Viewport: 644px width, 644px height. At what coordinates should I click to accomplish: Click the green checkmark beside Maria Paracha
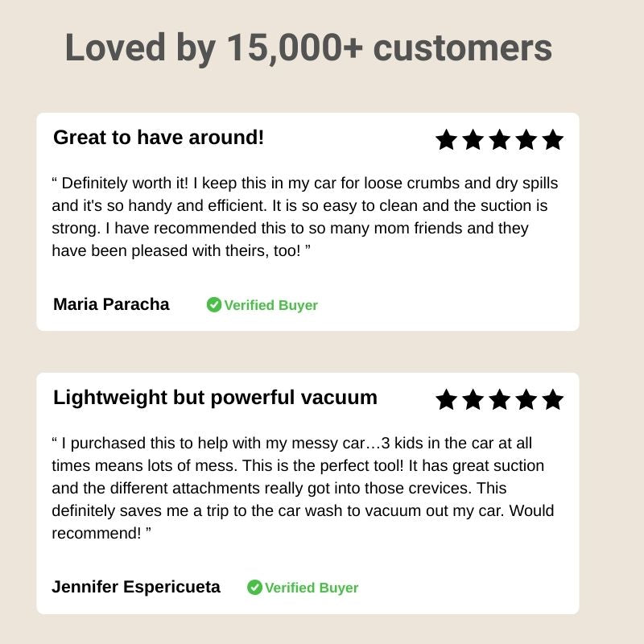pyautogui.click(x=214, y=305)
